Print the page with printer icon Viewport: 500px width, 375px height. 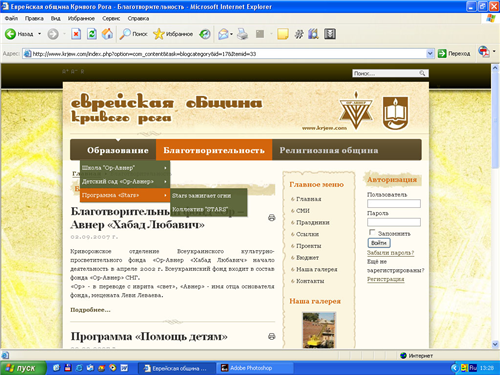point(243,34)
